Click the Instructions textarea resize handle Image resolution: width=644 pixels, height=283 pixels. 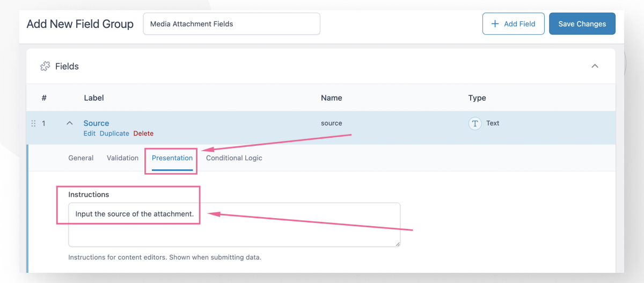tap(397, 244)
